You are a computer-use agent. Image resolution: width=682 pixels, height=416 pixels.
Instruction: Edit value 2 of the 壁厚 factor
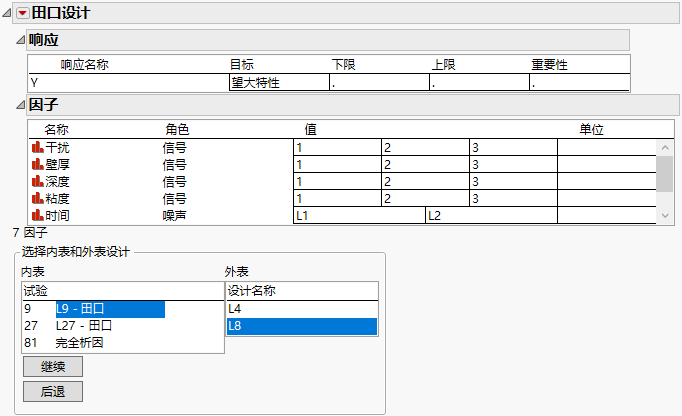pyautogui.click(x=425, y=164)
